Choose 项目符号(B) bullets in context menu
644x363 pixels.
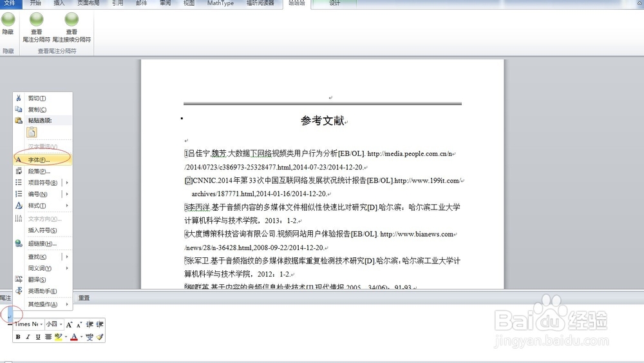(43, 182)
